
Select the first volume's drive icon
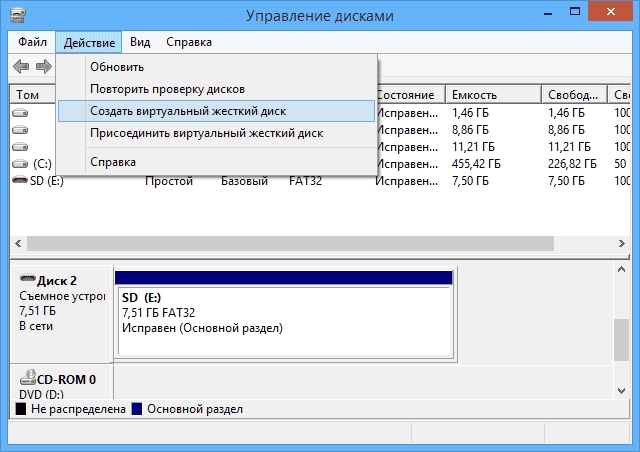coord(20,113)
